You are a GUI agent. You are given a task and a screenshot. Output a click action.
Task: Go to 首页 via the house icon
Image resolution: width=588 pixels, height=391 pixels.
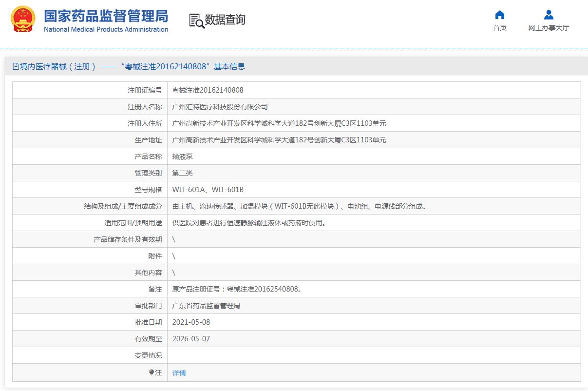pos(499,14)
